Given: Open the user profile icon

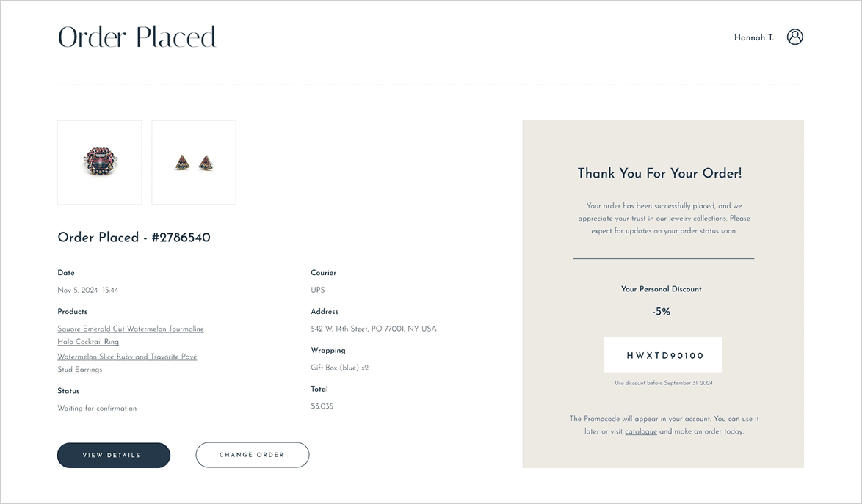Looking at the screenshot, I should coord(794,37).
